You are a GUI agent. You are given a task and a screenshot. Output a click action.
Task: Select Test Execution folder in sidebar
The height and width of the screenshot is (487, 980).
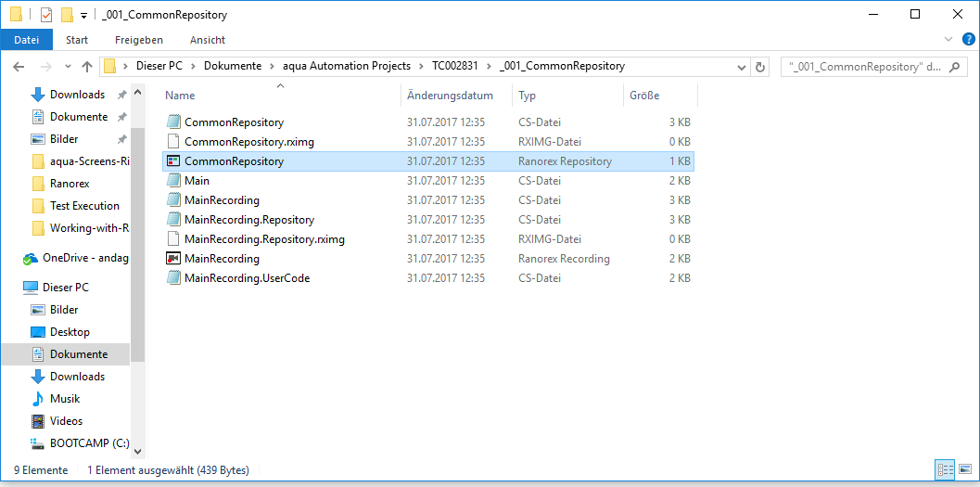tap(84, 206)
